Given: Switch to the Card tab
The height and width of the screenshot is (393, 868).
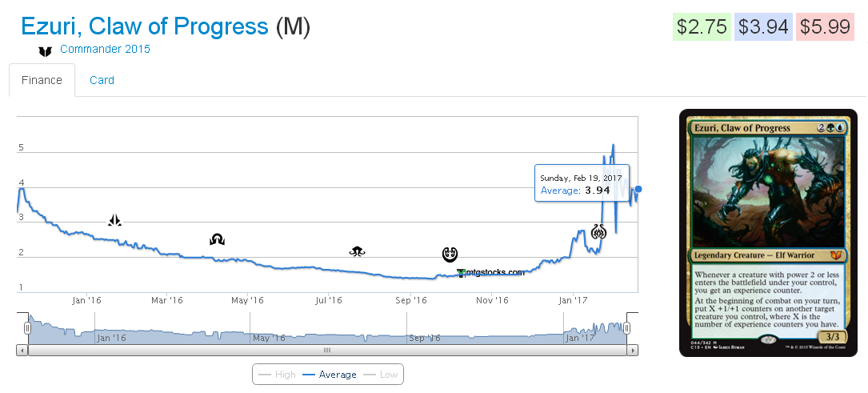Looking at the screenshot, I should [x=102, y=80].
